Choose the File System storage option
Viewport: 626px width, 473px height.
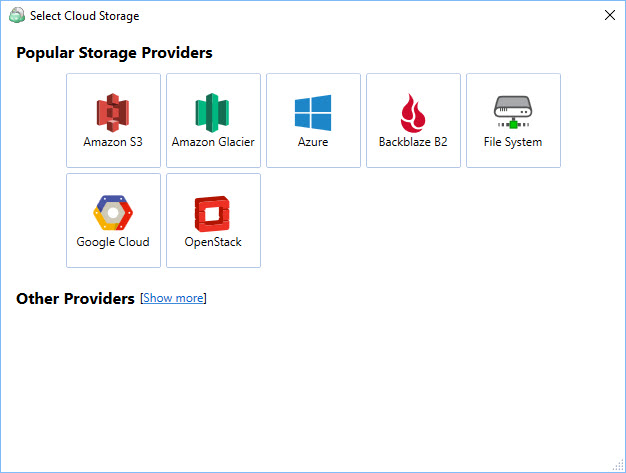pyautogui.click(x=513, y=120)
